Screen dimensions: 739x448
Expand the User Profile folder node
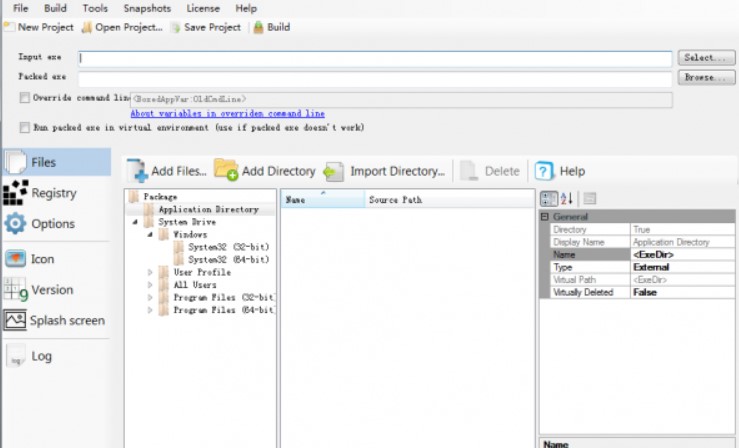pos(151,272)
